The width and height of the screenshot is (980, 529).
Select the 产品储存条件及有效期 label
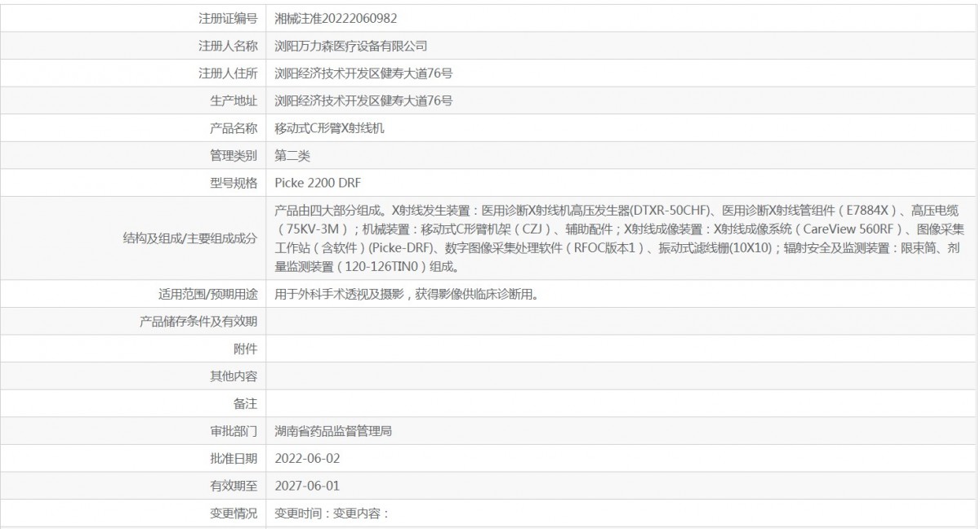point(199,322)
